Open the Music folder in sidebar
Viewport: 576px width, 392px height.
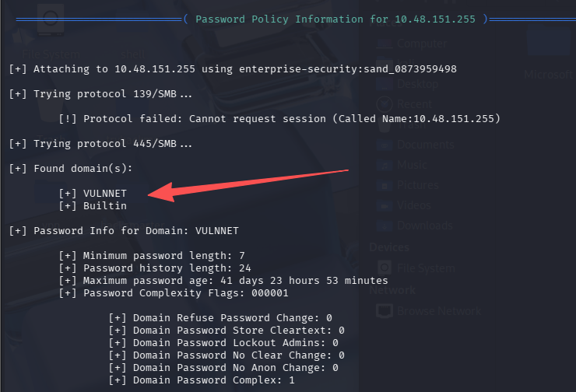pyautogui.click(x=412, y=165)
